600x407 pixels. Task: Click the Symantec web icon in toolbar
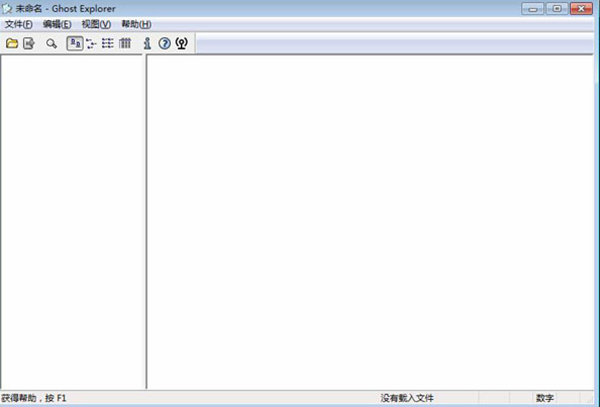[182, 44]
